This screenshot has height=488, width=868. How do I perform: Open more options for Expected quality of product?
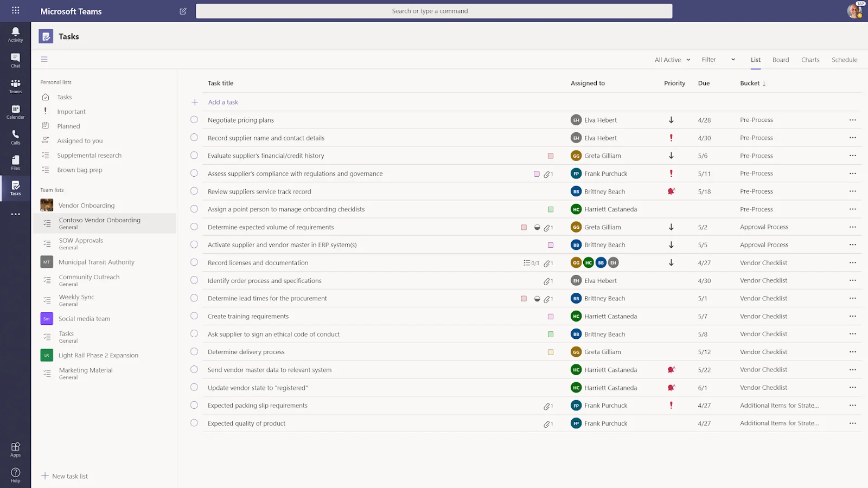(x=853, y=423)
